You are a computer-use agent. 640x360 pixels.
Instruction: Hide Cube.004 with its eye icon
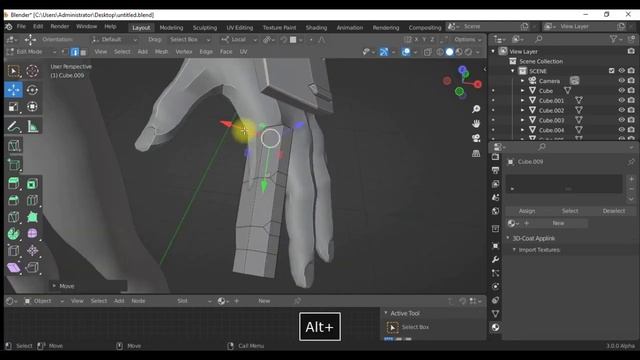[x=621, y=130]
